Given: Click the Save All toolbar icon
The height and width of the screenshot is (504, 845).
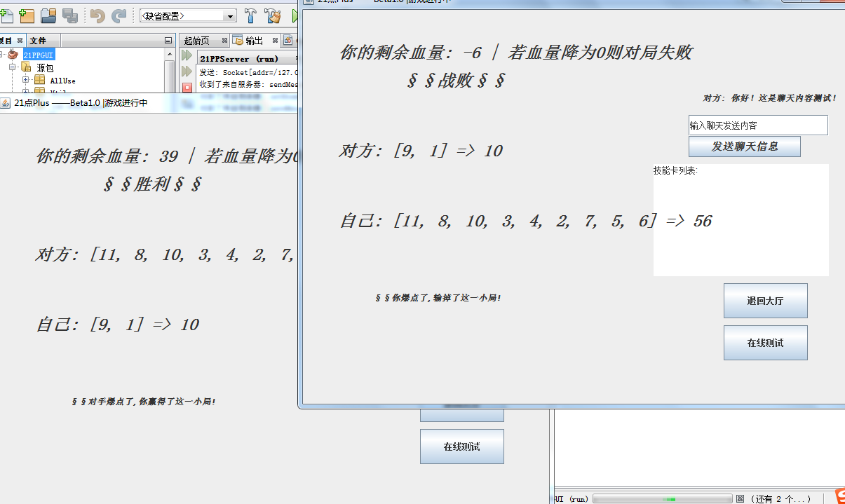Looking at the screenshot, I should pyautogui.click(x=69, y=15).
